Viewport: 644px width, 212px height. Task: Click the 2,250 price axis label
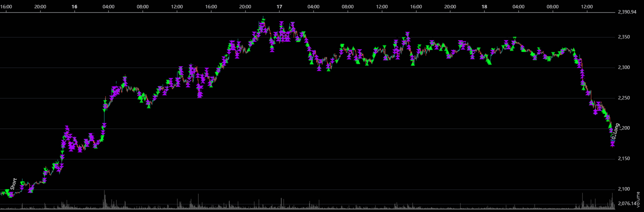coord(624,98)
